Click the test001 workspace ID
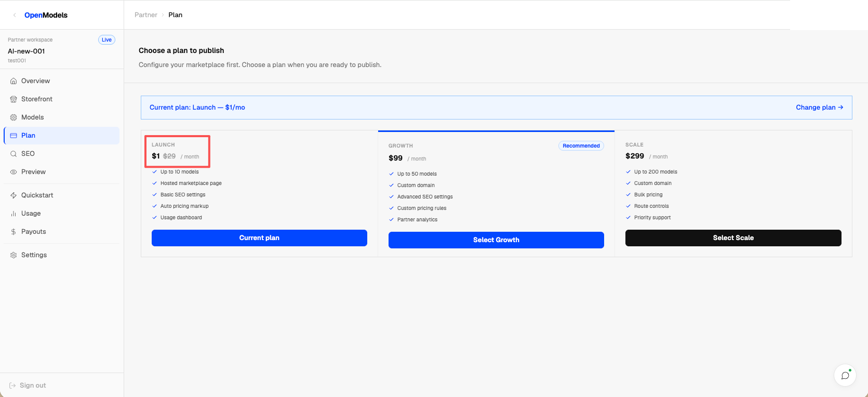Viewport: 868px width, 397px height. point(17,61)
